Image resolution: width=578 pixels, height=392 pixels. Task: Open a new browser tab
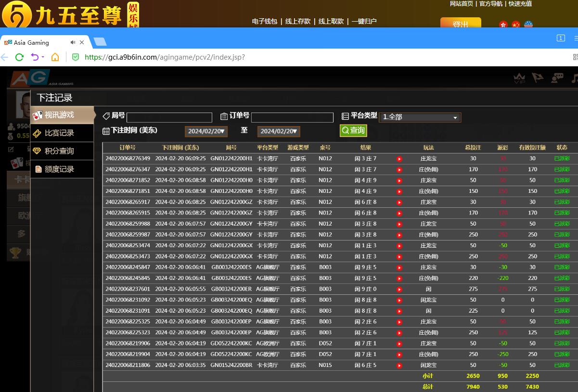tap(100, 42)
